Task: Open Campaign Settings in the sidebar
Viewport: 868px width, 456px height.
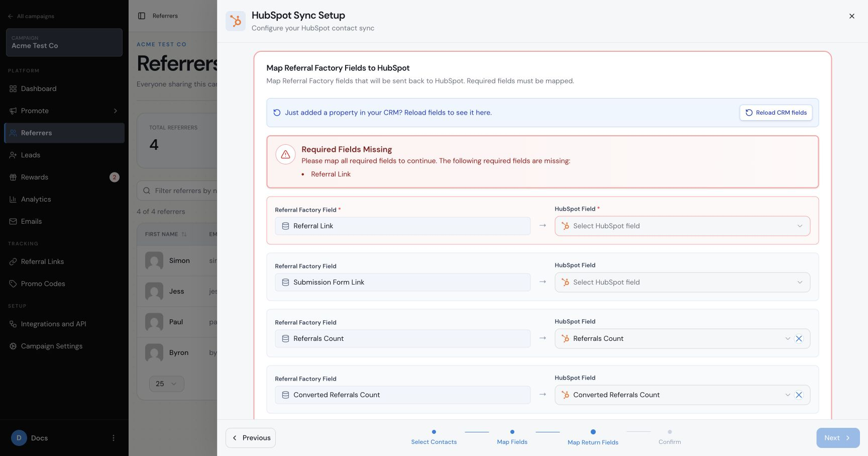Action: [x=64, y=346]
